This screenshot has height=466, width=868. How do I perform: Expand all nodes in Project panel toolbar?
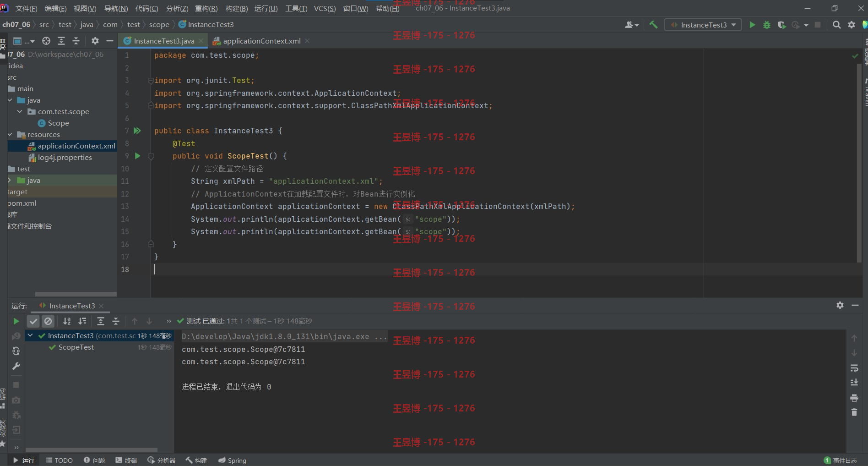[61, 41]
